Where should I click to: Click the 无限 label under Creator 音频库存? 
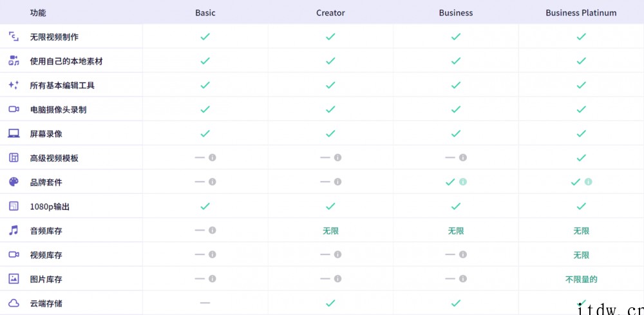[x=330, y=231]
